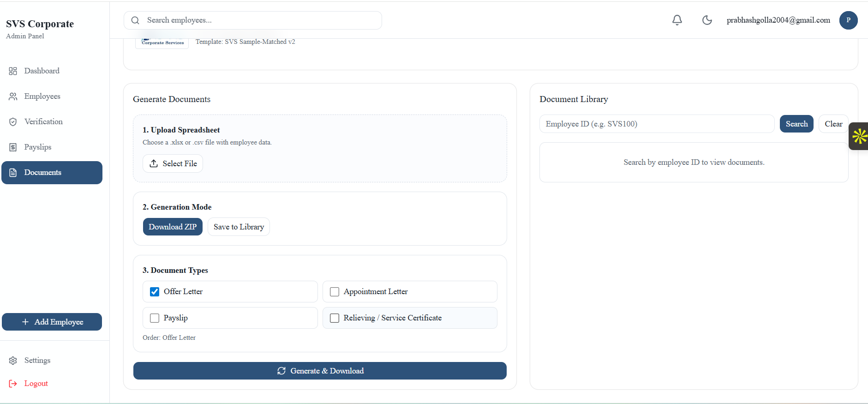Go to the Employees page
868x404 pixels.
point(52,96)
